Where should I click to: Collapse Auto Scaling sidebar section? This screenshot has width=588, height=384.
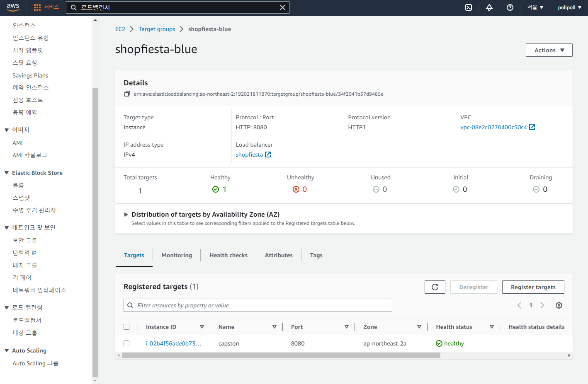point(7,350)
